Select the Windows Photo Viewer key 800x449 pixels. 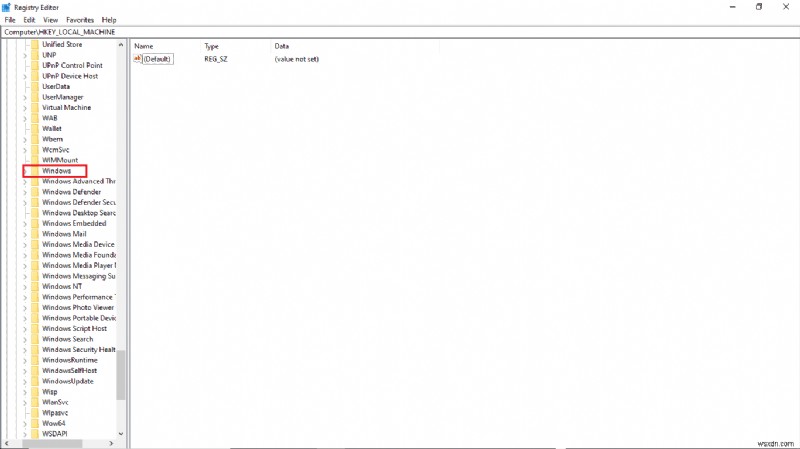78,307
